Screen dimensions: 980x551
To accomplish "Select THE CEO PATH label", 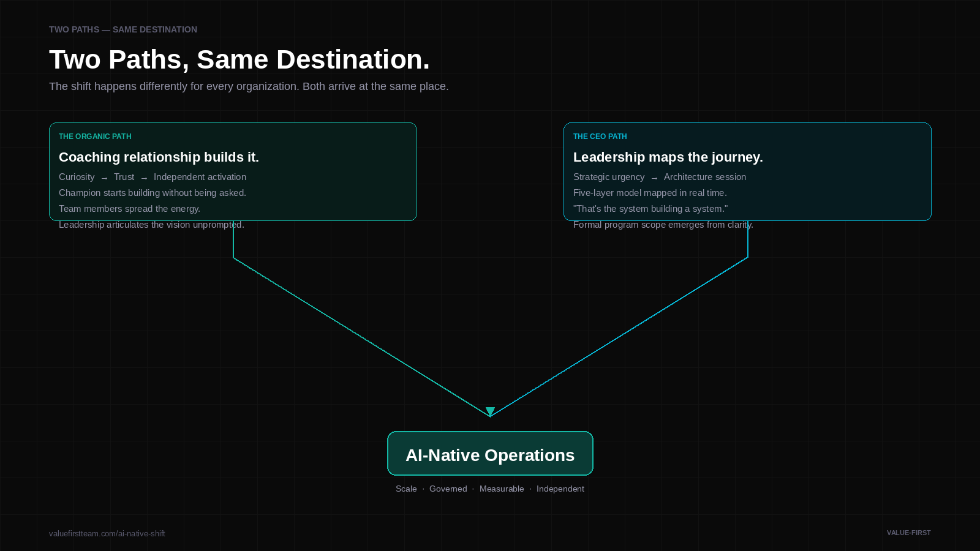I will (x=600, y=137).
